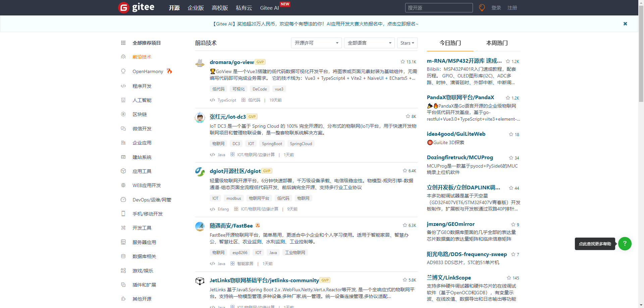The height and width of the screenshot is (308, 644).
Task: Open idea4good/GuiLiteWeb in hot list
Action: [456, 134]
